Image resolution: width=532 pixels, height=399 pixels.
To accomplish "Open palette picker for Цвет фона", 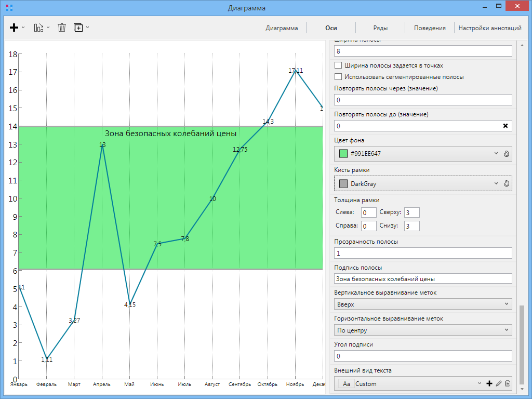I will coord(507,154).
